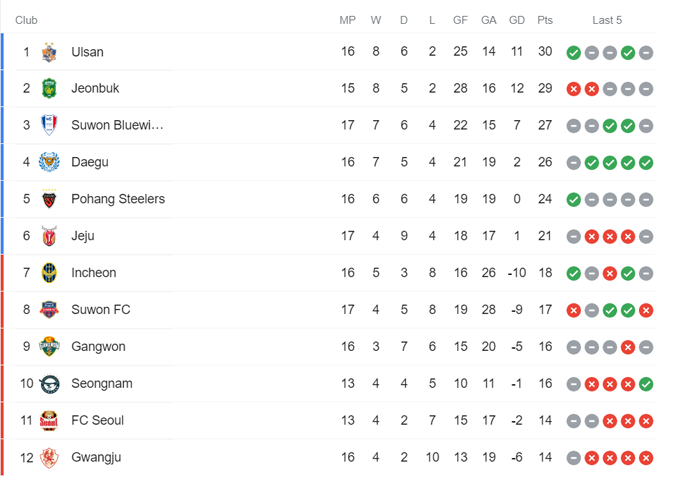
Task: Open the Suwon FC team link
Action: (x=100, y=309)
